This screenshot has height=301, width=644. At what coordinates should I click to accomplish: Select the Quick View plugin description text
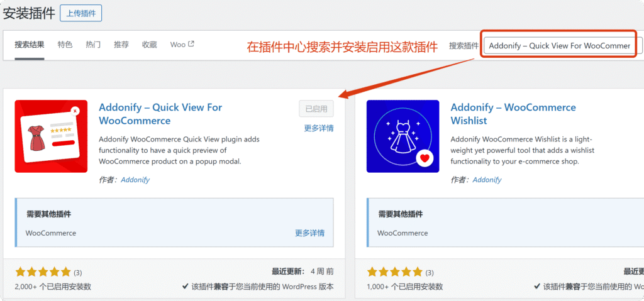[x=179, y=150]
